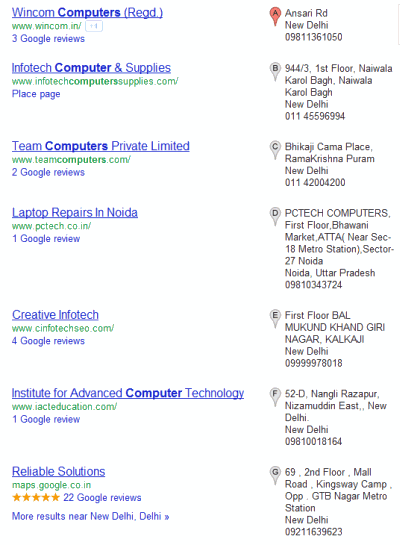Click map marker B for Infotech Computer
Screen dimensions: 400x545
point(275,71)
